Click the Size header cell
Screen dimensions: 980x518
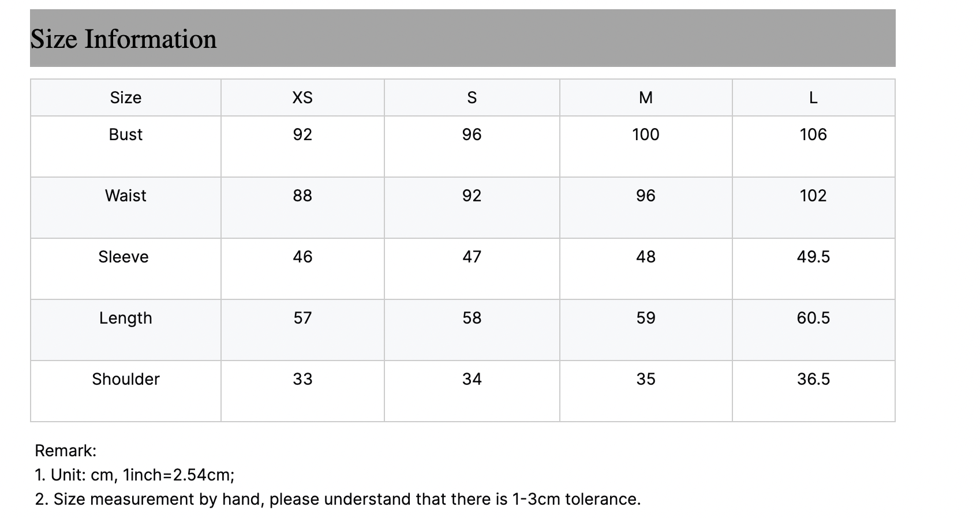[125, 97]
